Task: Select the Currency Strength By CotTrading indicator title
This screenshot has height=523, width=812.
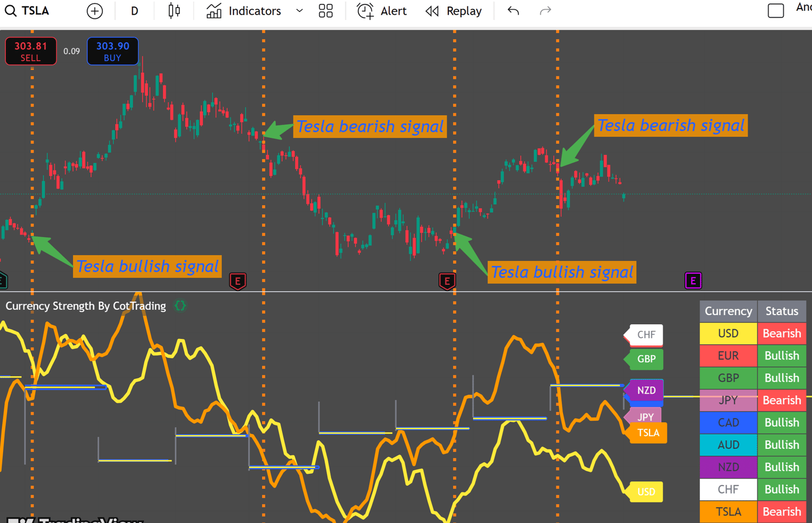Action: click(86, 306)
